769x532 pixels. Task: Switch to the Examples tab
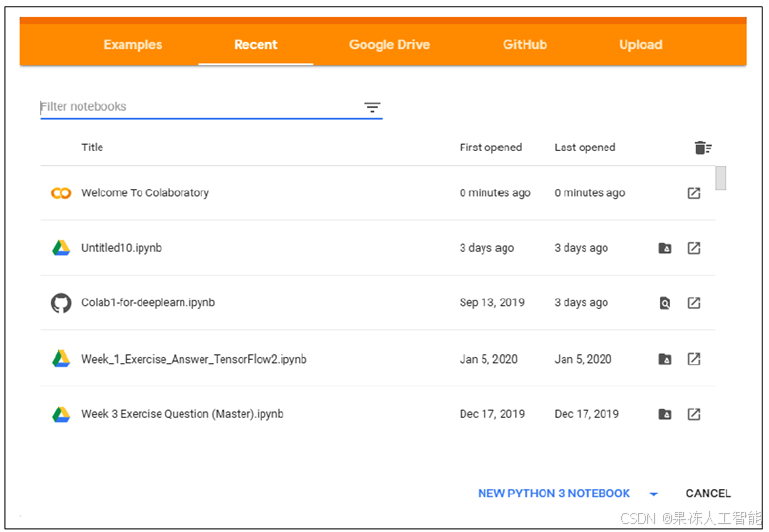tap(132, 45)
